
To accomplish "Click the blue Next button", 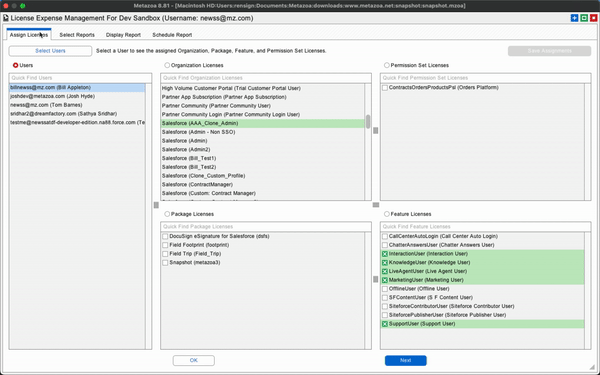I will tap(406, 360).
